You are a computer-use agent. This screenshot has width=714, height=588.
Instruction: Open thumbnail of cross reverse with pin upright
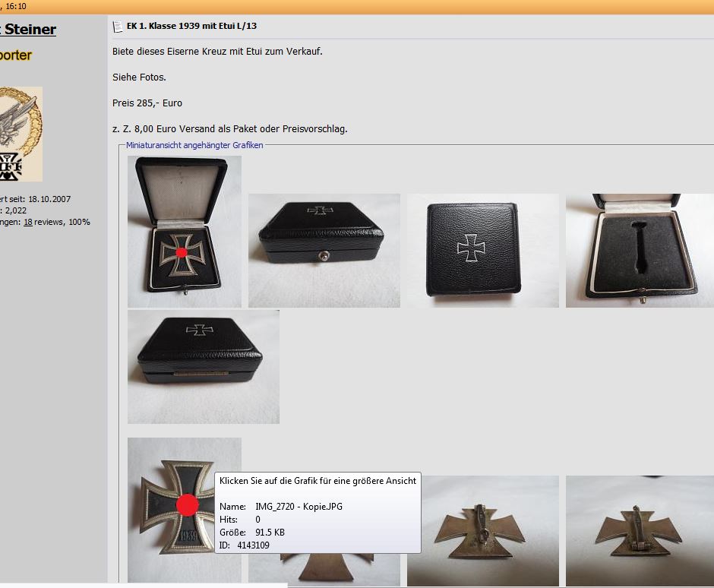[x=482, y=530]
